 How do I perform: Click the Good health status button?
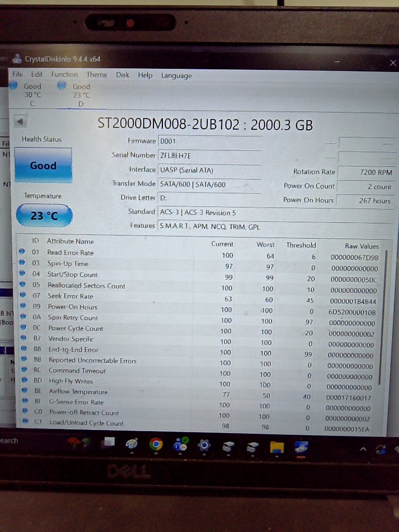pos(43,165)
